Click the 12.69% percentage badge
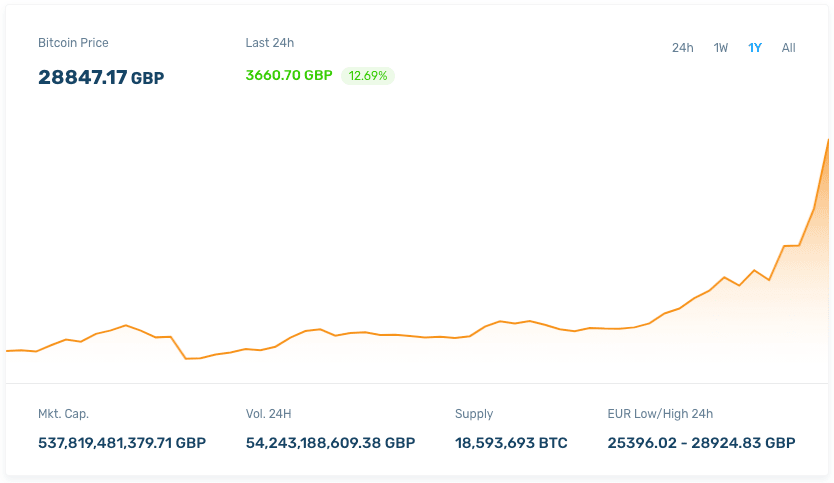Viewport: 834px width, 483px height. 368,75
